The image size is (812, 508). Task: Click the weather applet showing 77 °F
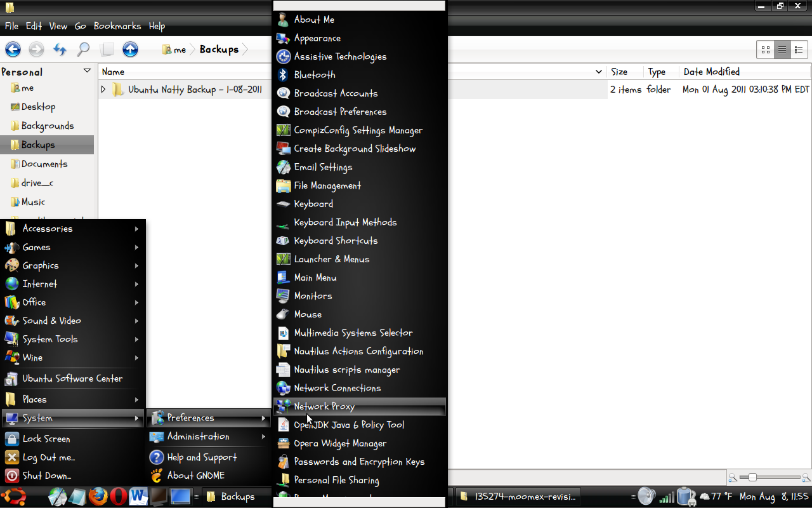716,496
